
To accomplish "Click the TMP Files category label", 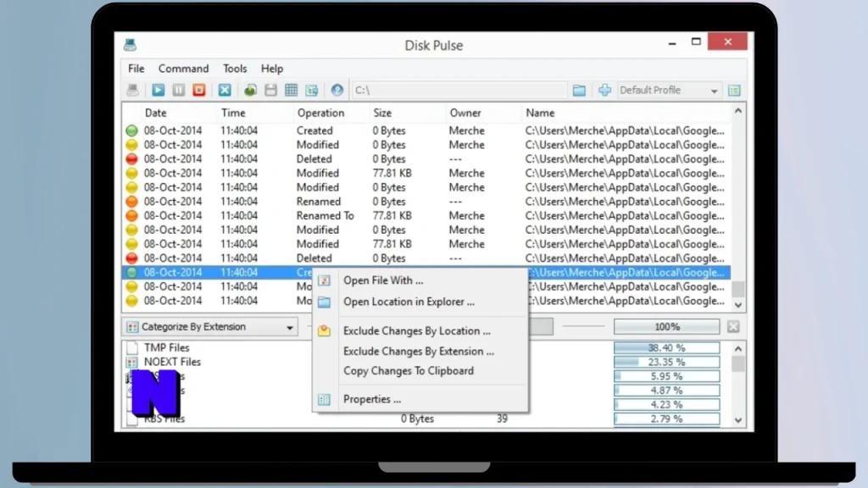I will click(167, 348).
